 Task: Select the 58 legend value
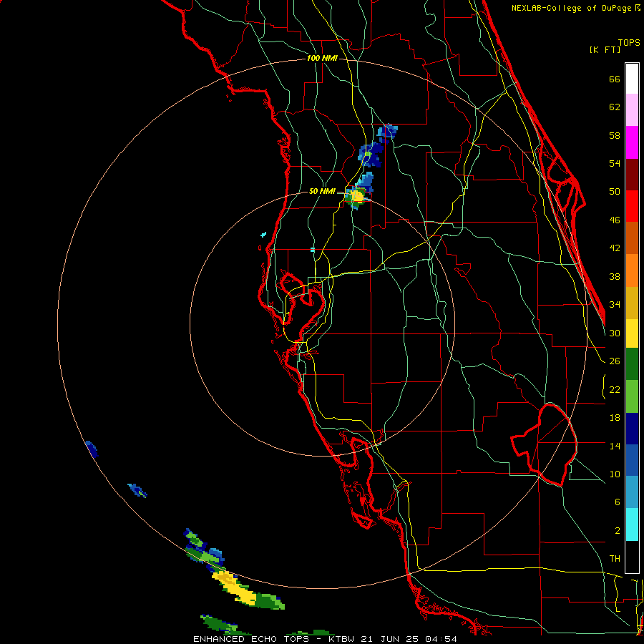[x=615, y=135]
